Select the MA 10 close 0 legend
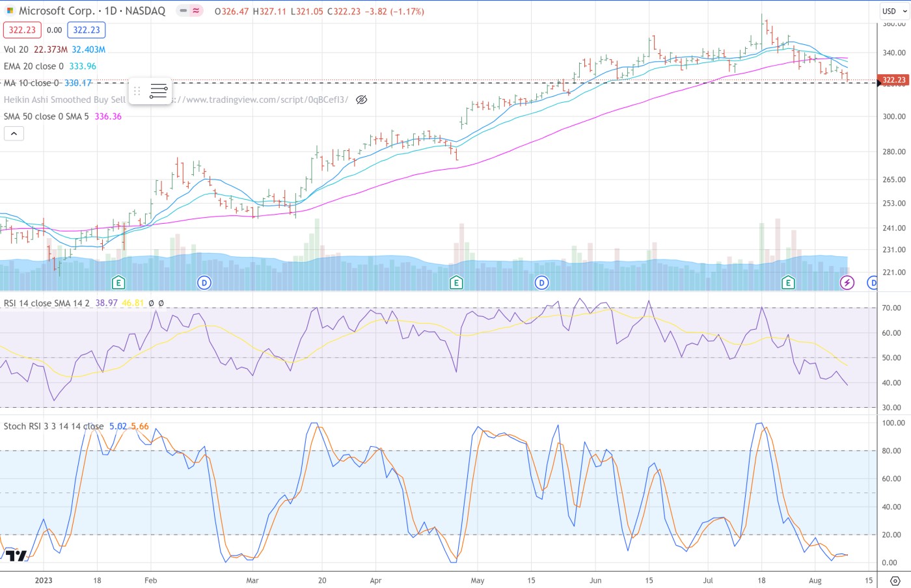The image size is (911, 588). point(31,83)
